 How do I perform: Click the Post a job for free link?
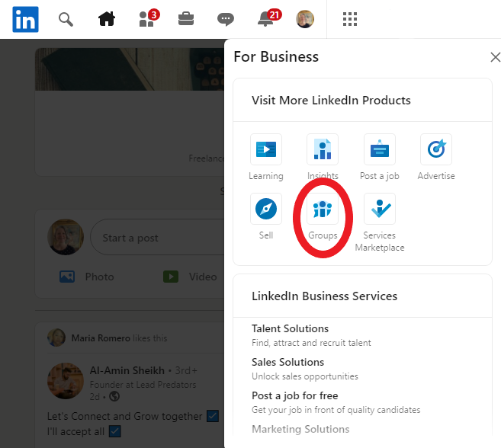(x=294, y=395)
